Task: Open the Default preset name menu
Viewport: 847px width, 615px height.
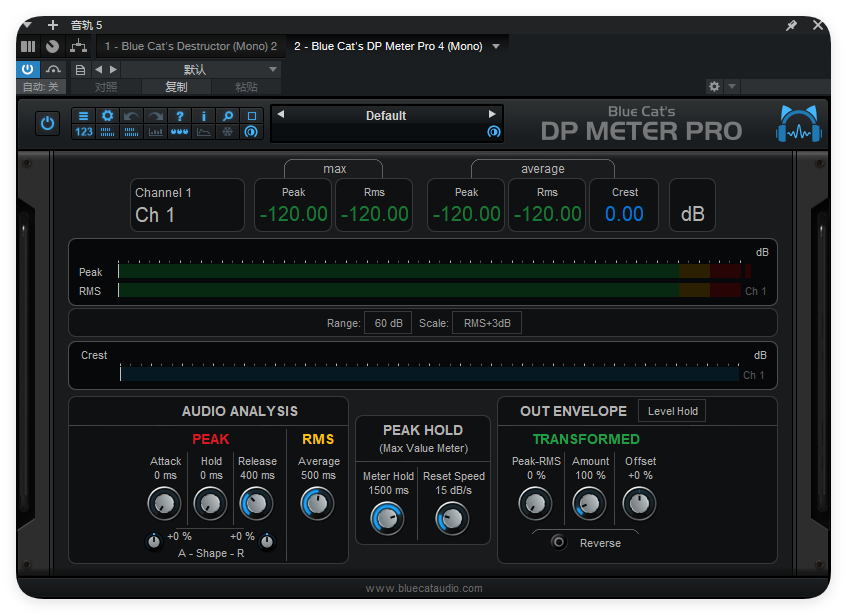Action: coord(386,116)
